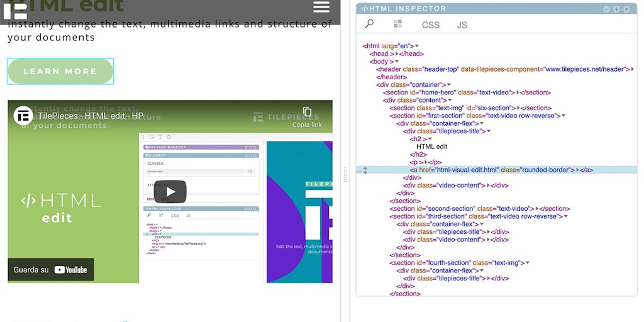Switch to the CSS tab
Screen dimensions: 644x322
430,25
